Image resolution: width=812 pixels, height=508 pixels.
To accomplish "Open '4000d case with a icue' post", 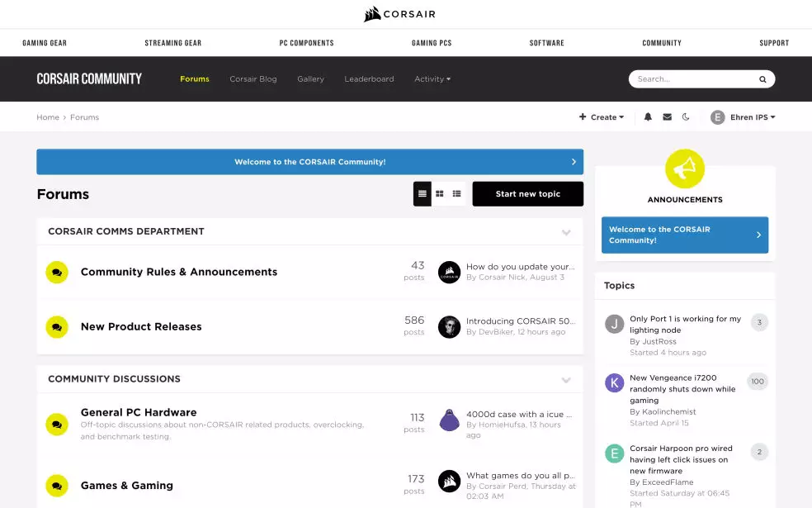I will coord(519,414).
